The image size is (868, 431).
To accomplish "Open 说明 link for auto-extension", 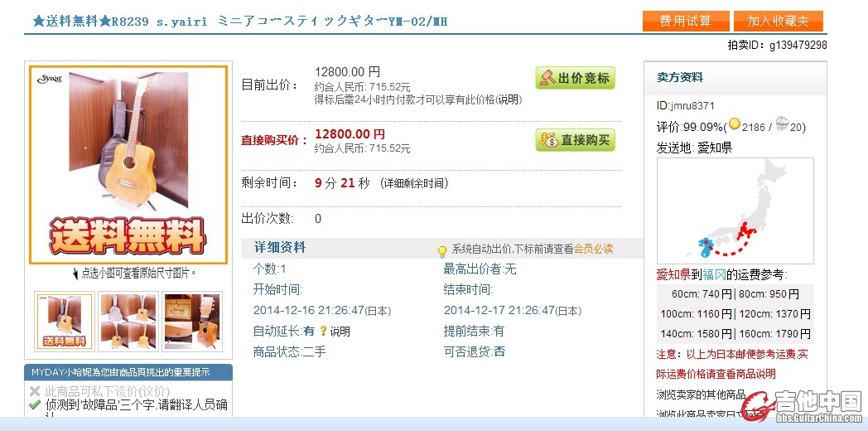I will (x=340, y=332).
